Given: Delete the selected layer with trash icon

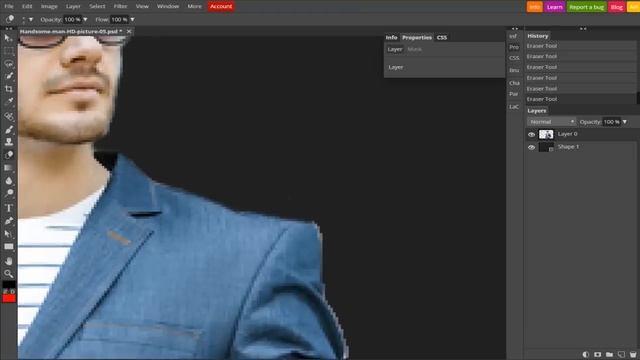Looking at the screenshot, I should pos(633,354).
